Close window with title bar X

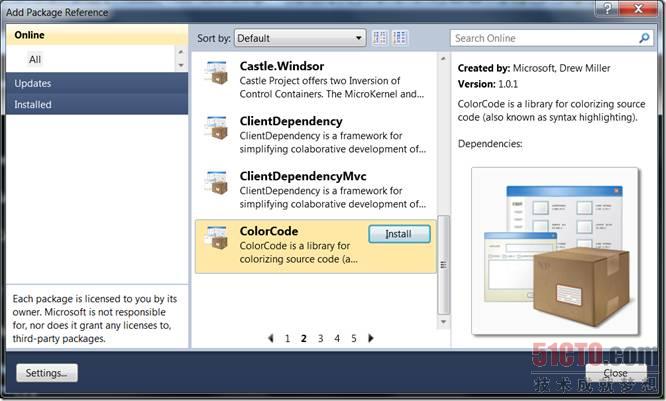click(638, 8)
